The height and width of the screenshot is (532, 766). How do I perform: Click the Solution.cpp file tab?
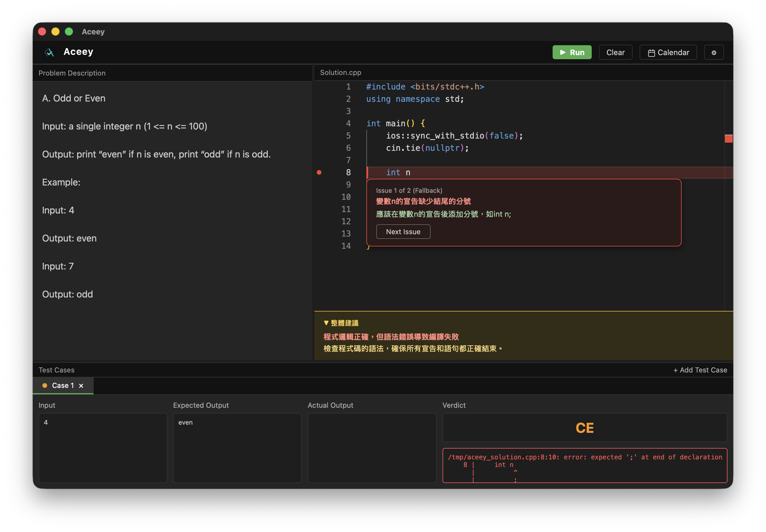point(340,72)
